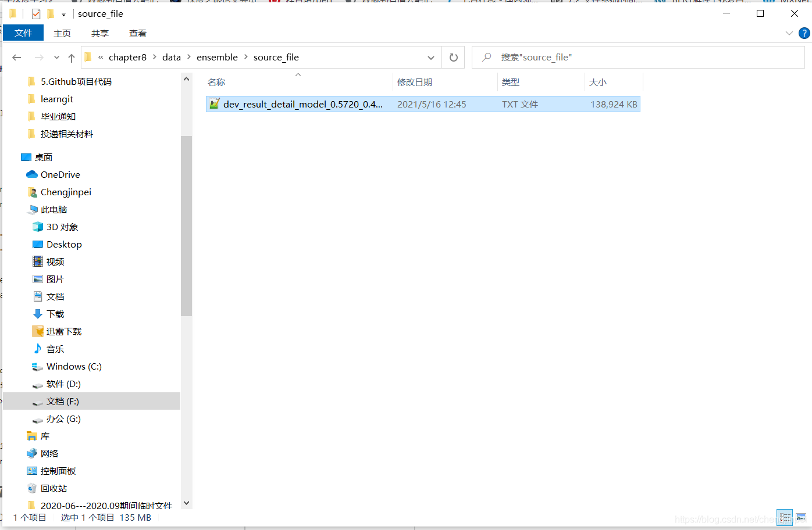Switch to the 查看 ribbon tab
Screen dimensions: 812x530
(138, 34)
